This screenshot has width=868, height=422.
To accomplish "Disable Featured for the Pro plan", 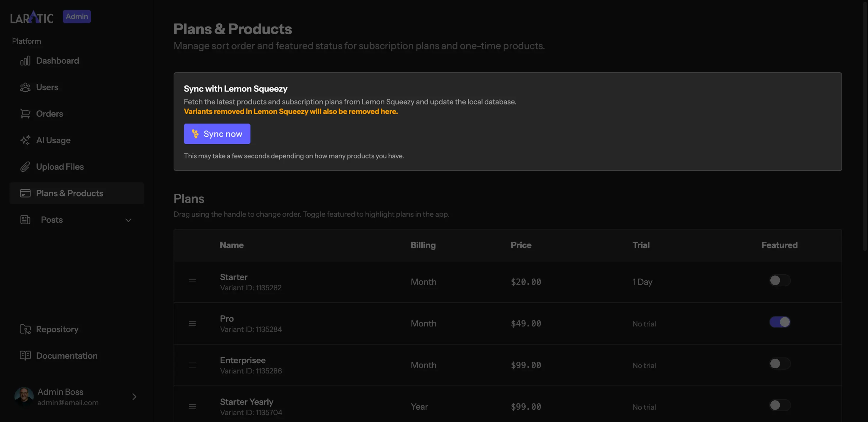I will click(x=779, y=322).
